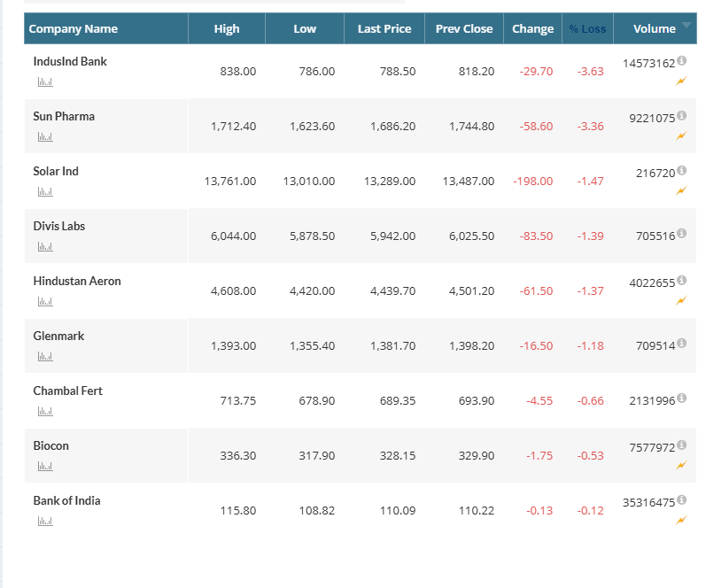Image resolution: width=706 pixels, height=588 pixels.
Task: Open Chambal Fert company link
Action: (x=68, y=391)
